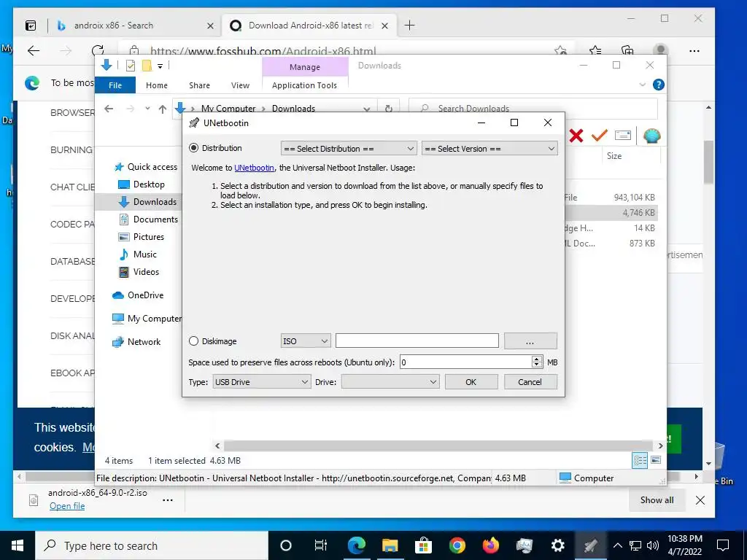The width and height of the screenshot is (747, 560).
Task: Select OneDrive in Explorer navigation pane
Action: coord(145,295)
